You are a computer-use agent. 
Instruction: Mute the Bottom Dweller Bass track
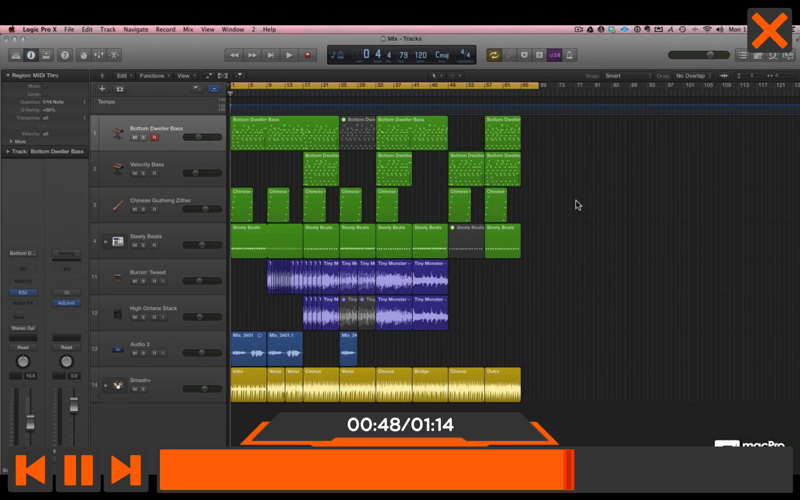tap(135, 137)
